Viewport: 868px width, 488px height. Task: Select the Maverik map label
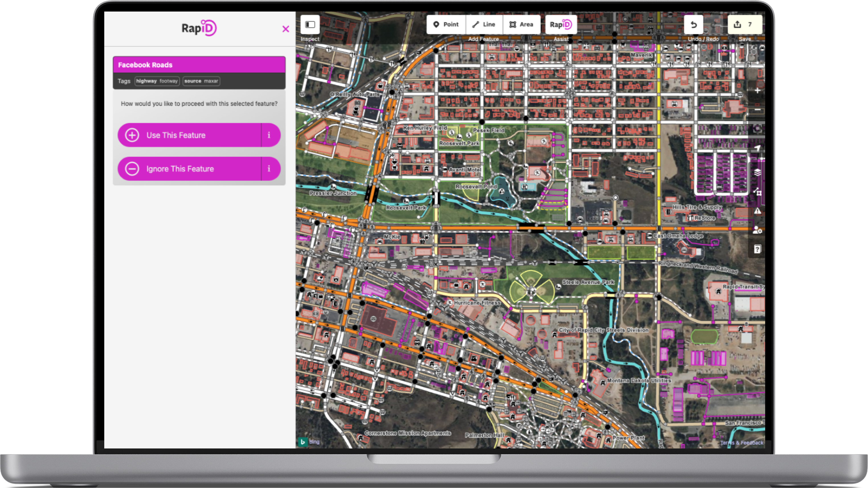click(x=642, y=55)
